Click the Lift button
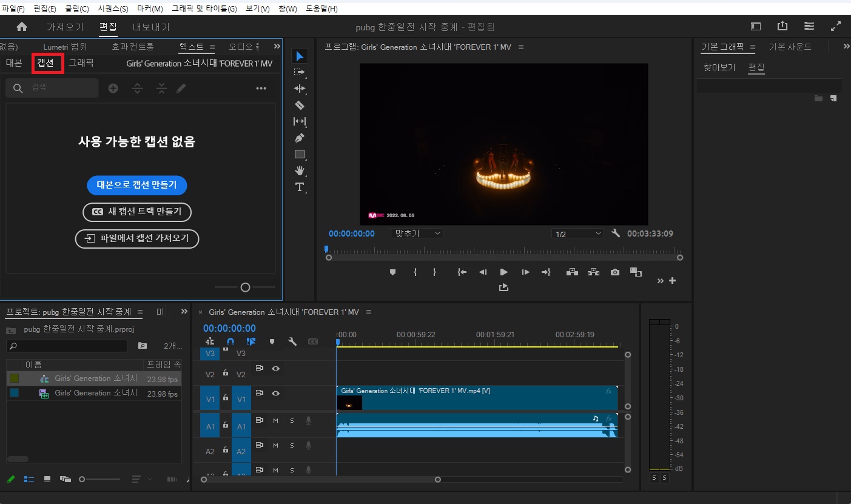851x504 pixels. point(572,272)
